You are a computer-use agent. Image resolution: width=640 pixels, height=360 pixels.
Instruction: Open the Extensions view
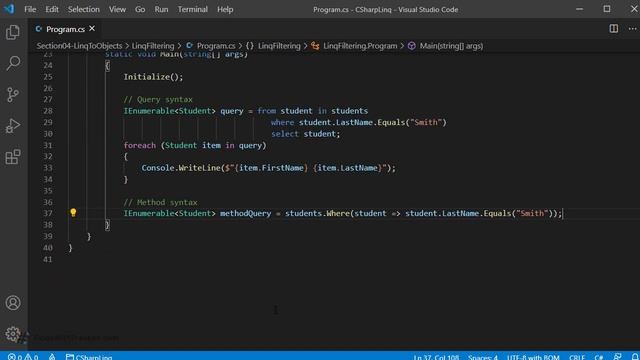click(x=13, y=157)
